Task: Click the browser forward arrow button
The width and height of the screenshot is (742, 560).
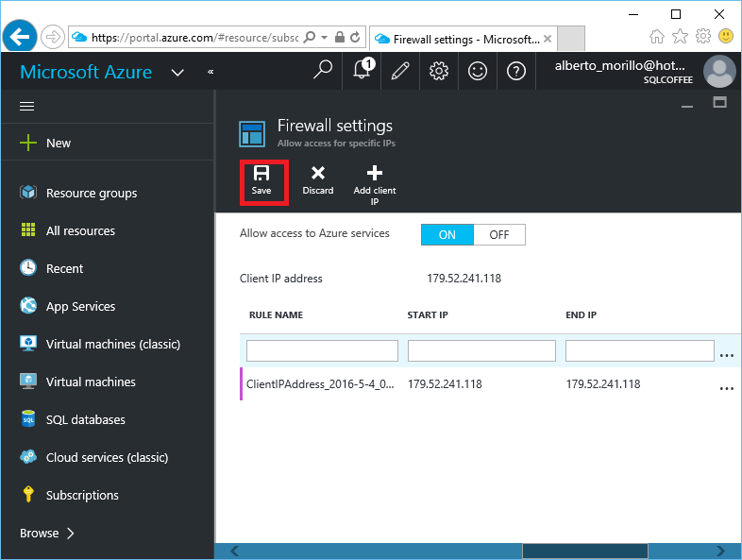Action: pos(52,37)
